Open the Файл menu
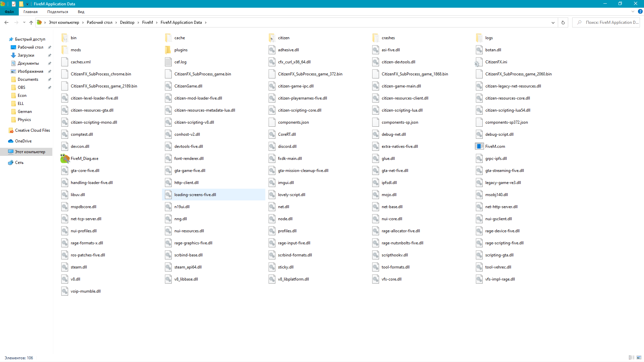 (9, 12)
